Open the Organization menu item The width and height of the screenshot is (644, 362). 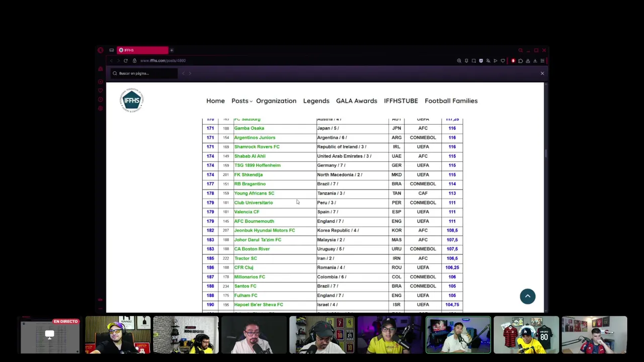click(276, 101)
